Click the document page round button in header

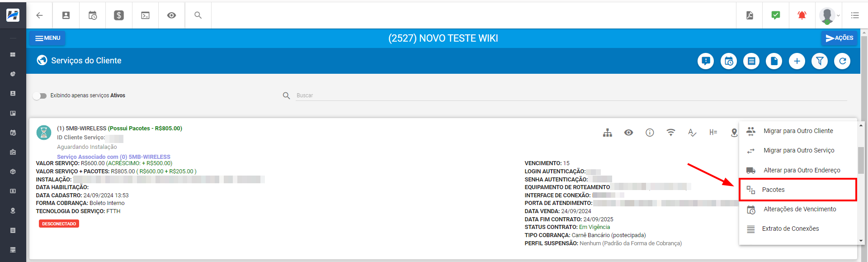click(x=774, y=61)
